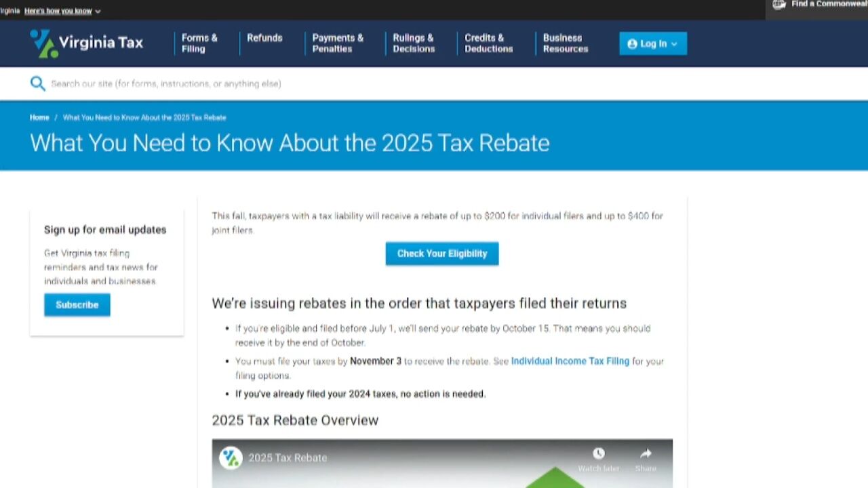Click the Find a Commonwealth icon
The width and height of the screenshot is (868, 488).
pyautogui.click(x=779, y=5)
